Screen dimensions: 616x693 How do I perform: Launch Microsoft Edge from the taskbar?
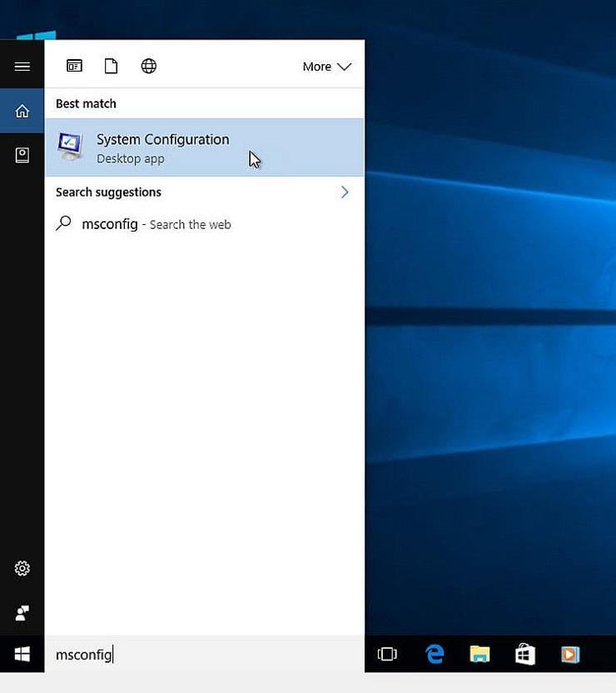coord(435,654)
